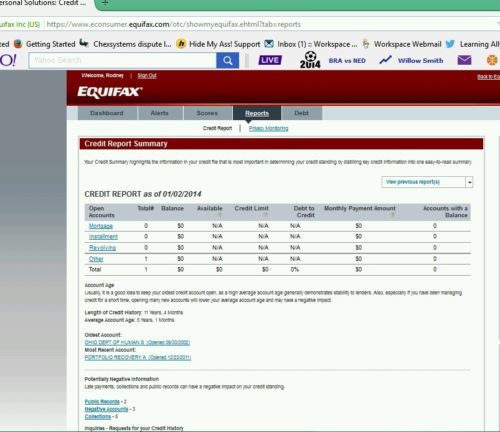
Task: Click the Credit Report Summary heading
Action: pyautogui.click(x=126, y=144)
